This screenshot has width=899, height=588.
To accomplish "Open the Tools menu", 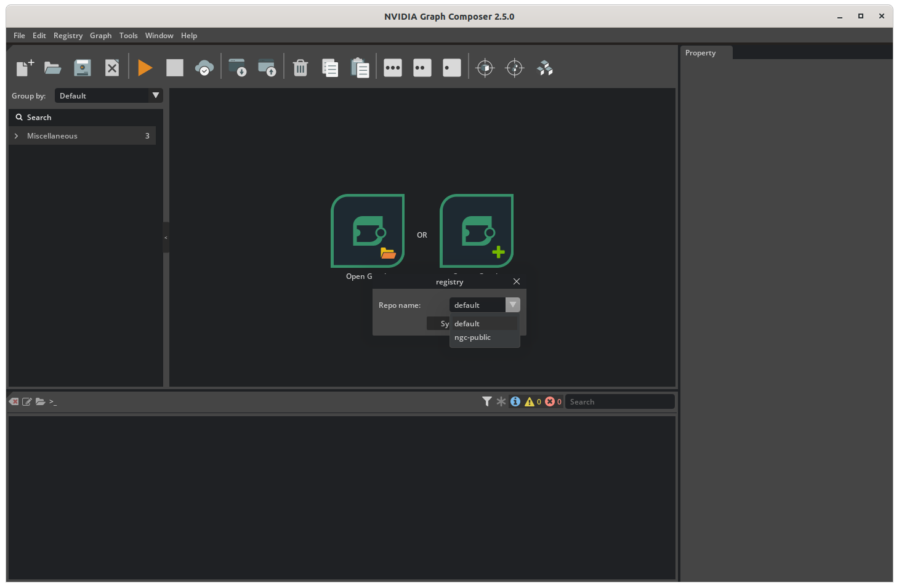I will tap(129, 36).
